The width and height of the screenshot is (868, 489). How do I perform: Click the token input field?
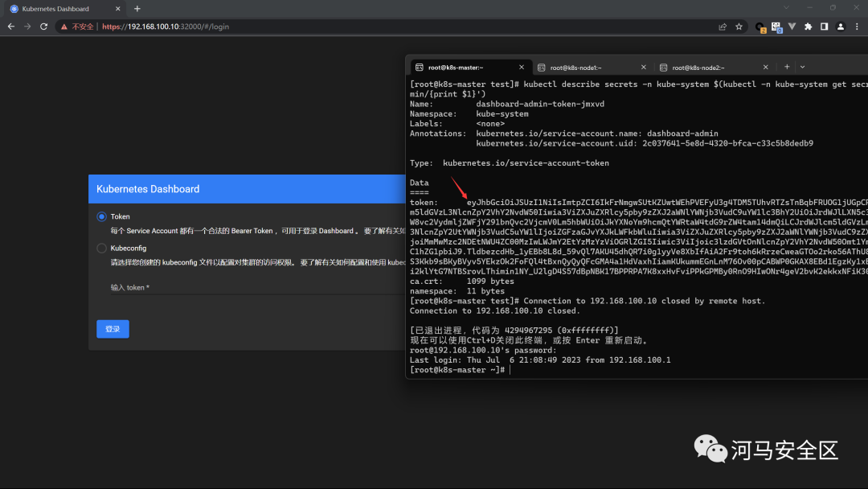(258, 287)
